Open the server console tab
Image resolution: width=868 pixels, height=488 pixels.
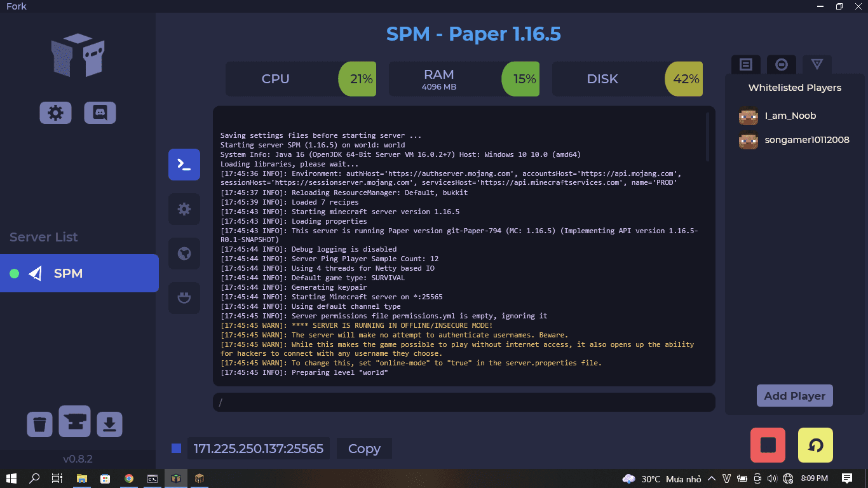pyautogui.click(x=184, y=165)
